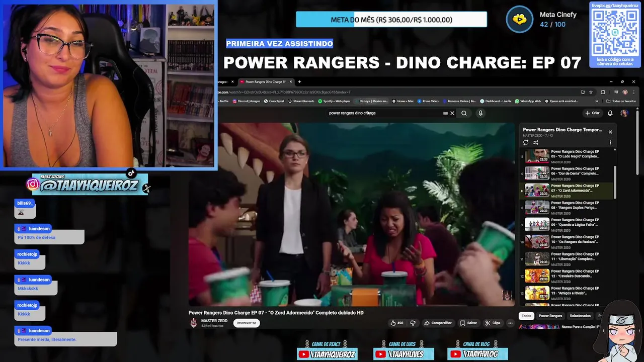This screenshot has width=644, height=362.
Task: Like the video with the thumbs-up button
Action: point(397,323)
